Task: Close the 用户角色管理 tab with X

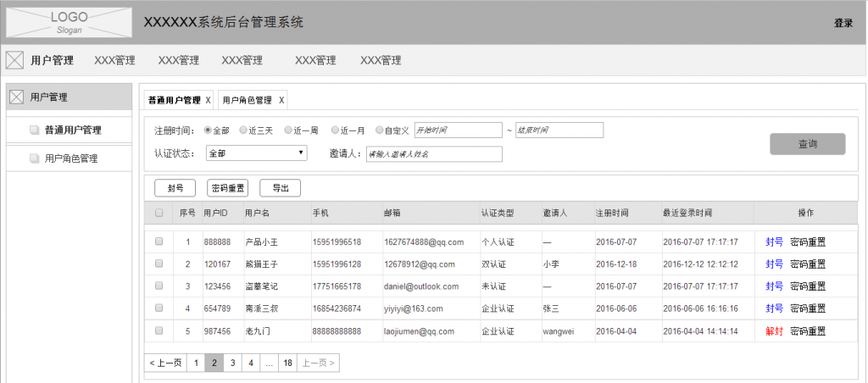Action: coord(282,100)
